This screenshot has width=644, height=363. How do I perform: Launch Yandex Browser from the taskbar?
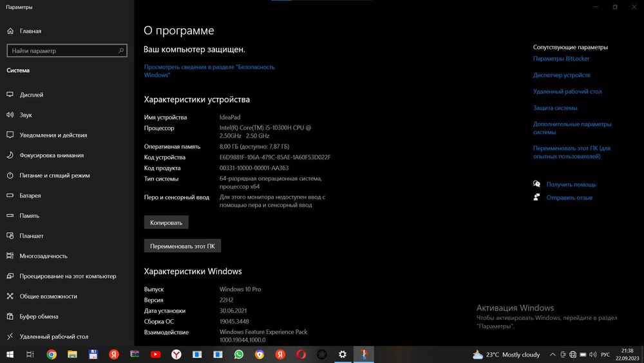(176, 355)
